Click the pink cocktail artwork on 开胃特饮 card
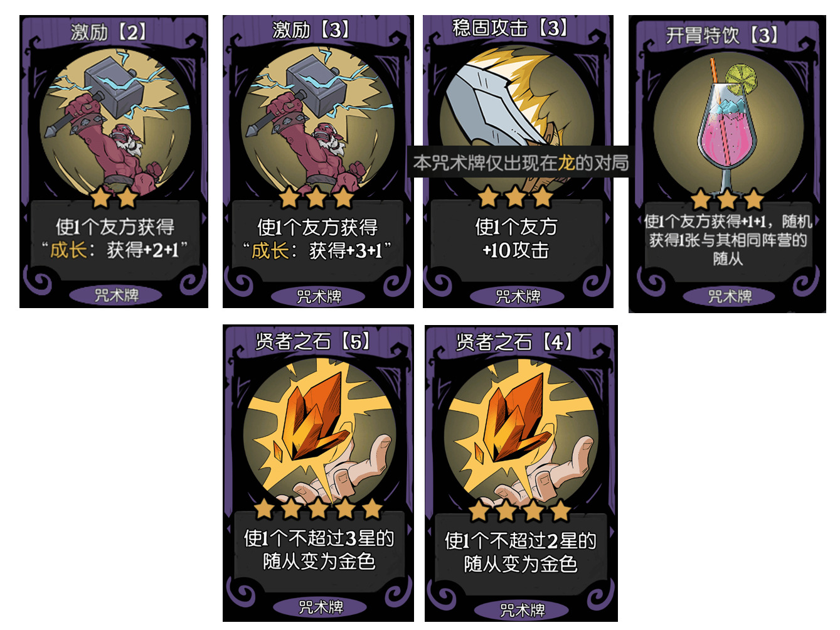The height and width of the screenshot is (630, 840). (728, 125)
